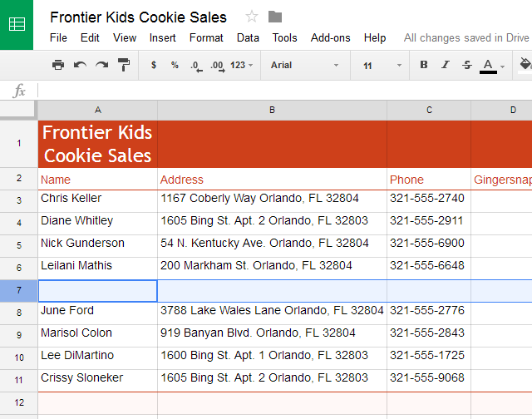Open the text color picker

point(489,65)
